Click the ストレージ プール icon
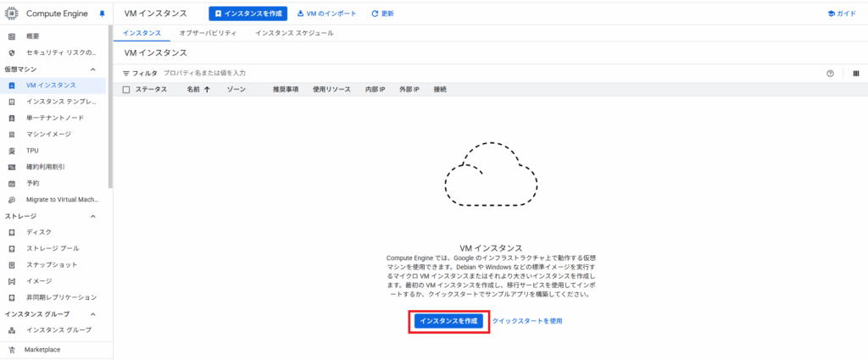Screen dimensions: 868x360 pyautogui.click(x=12, y=248)
